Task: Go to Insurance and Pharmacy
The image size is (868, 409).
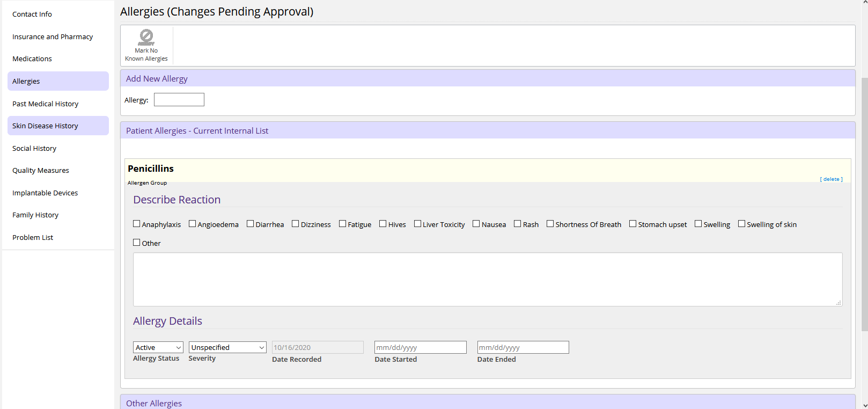Action: pyautogui.click(x=53, y=37)
